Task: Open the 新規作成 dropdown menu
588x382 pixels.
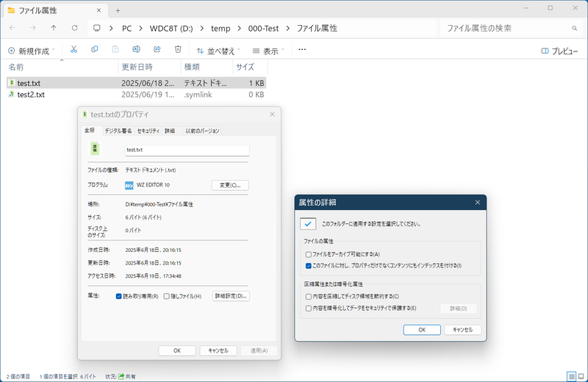Action: [x=32, y=51]
